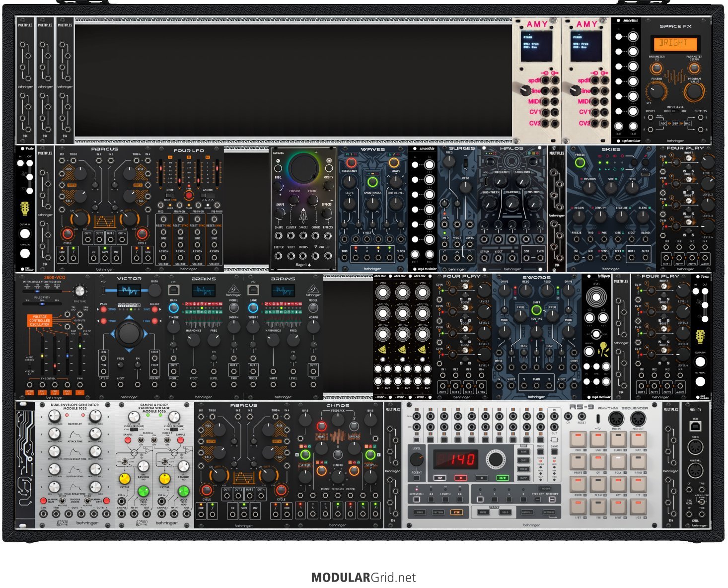728x588 pixels.
Task: Flip the ASSIGN switch on Four LFO
Action: [208, 195]
